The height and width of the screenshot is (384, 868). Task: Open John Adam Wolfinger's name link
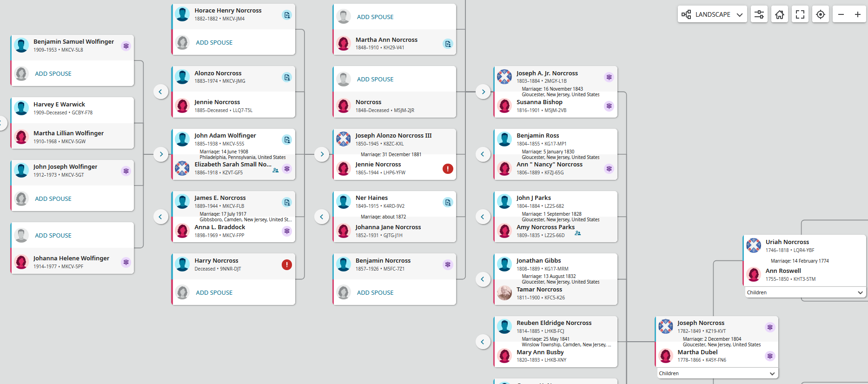point(225,135)
